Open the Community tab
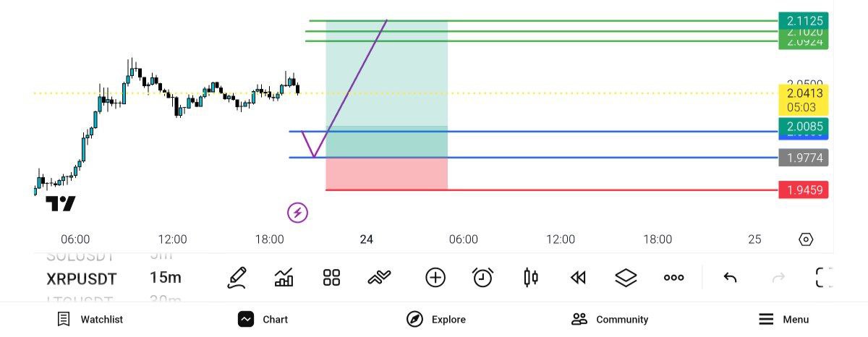 (x=610, y=319)
